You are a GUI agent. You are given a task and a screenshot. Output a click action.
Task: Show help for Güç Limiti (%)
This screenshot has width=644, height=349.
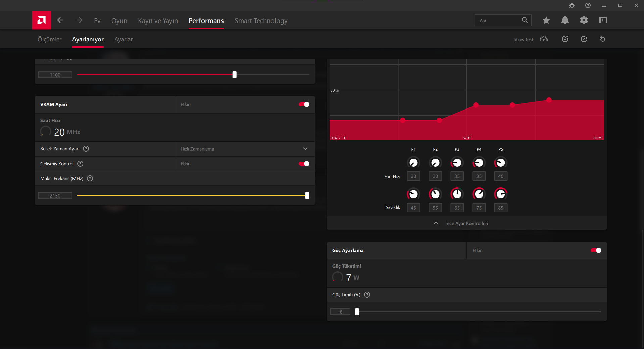click(367, 295)
